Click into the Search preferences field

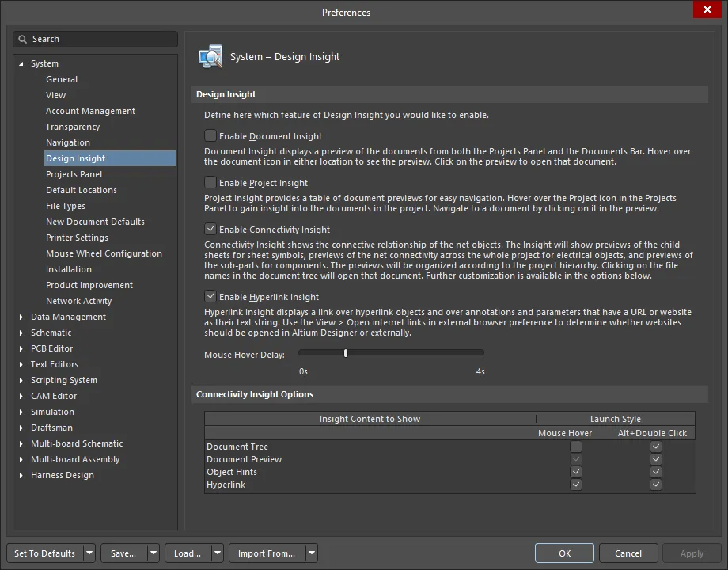[x=95, y=39]
